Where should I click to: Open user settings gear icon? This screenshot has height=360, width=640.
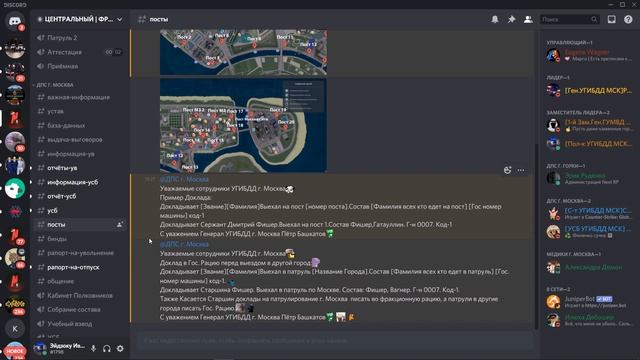(x=120, y=349)
